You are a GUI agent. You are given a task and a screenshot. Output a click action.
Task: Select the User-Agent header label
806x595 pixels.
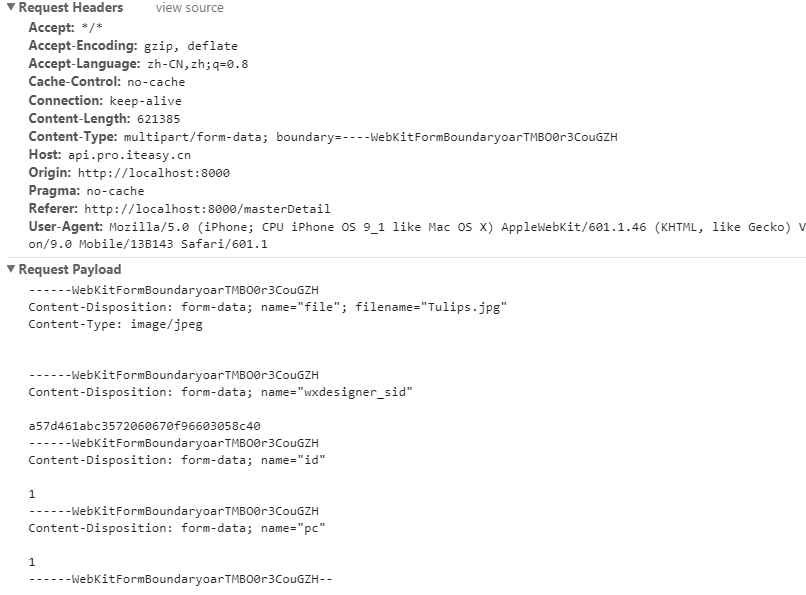coord(66,227)
